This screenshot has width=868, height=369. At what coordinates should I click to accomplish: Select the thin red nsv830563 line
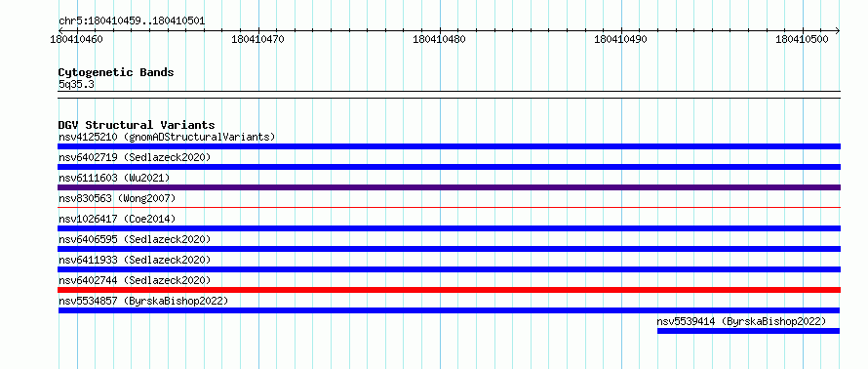pyautogui.click(x=449, y=208)
